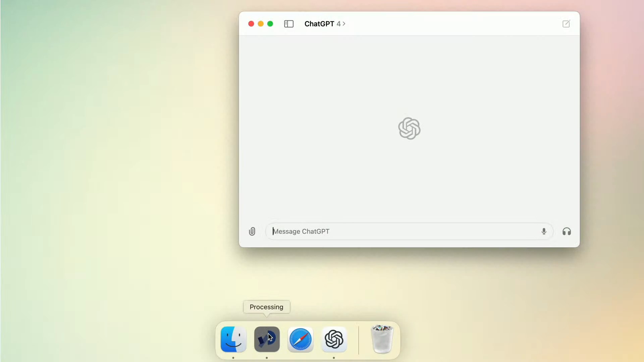
Task: Close the ChatGPT window
Action: [251, 24]
